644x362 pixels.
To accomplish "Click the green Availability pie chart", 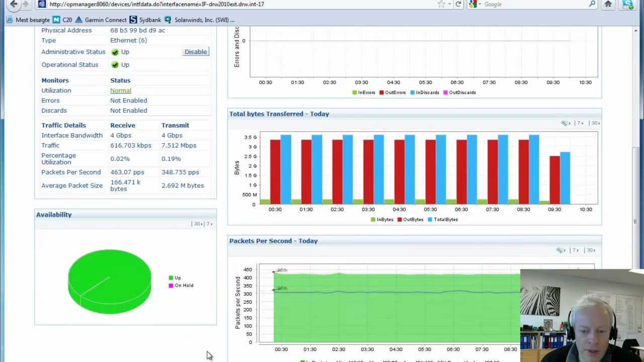I will (x=109, y=281).
